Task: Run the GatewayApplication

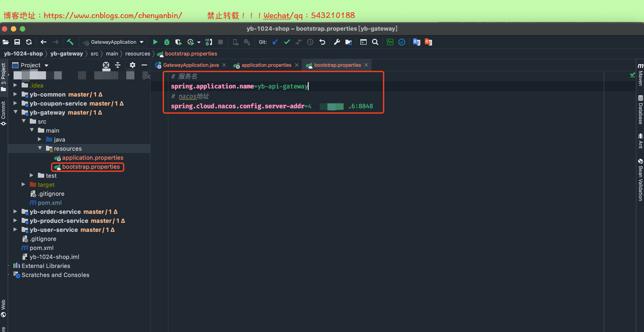Action: 155,42
